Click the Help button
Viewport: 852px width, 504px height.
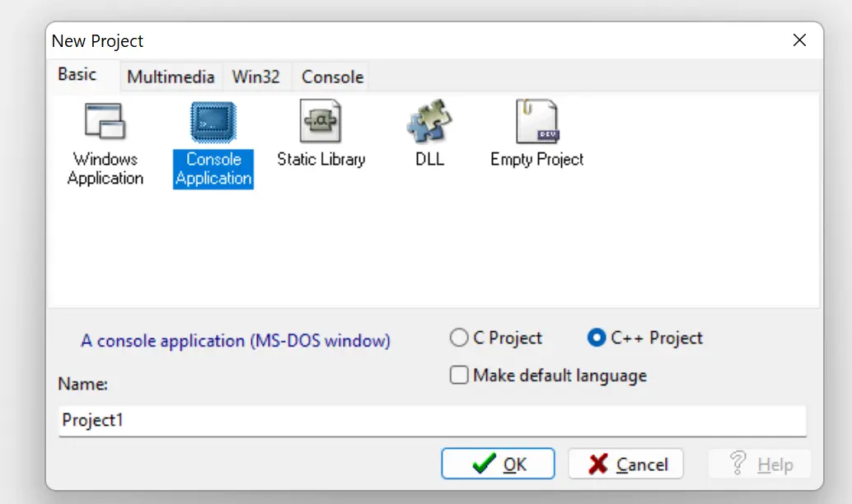click(x=760, y=464)
